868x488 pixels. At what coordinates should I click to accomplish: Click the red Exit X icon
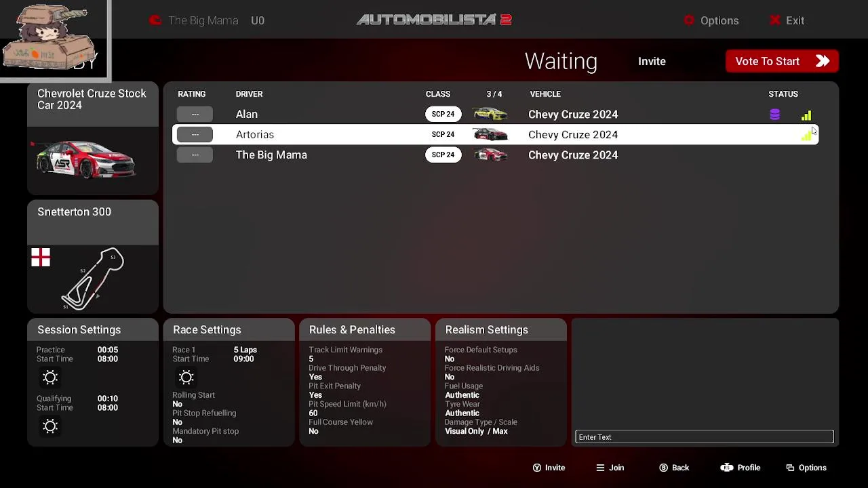tap(774, 20)
